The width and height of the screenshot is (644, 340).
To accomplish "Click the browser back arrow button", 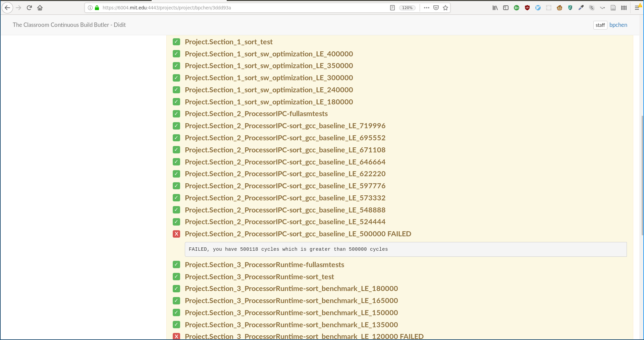I will tap(7, 8).
